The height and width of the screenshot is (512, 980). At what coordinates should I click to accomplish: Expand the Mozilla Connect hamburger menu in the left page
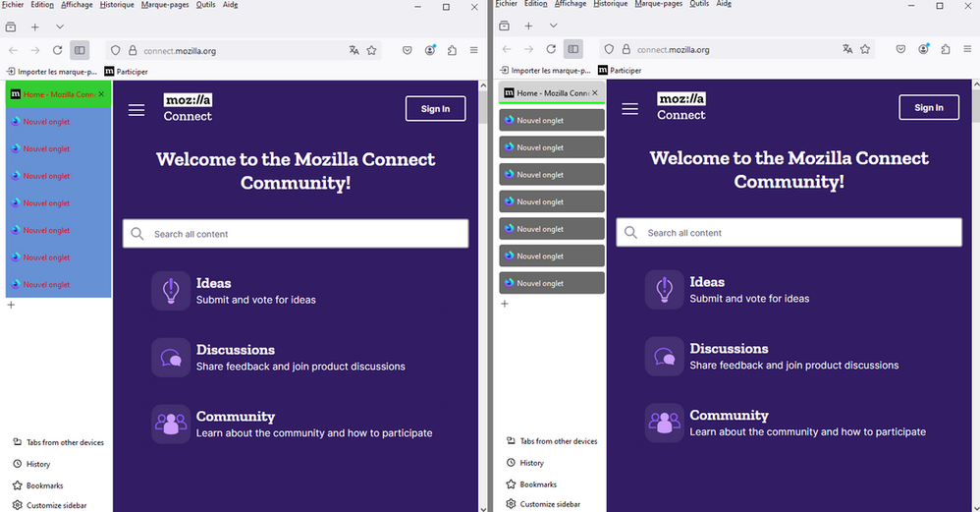coord(136,109)
